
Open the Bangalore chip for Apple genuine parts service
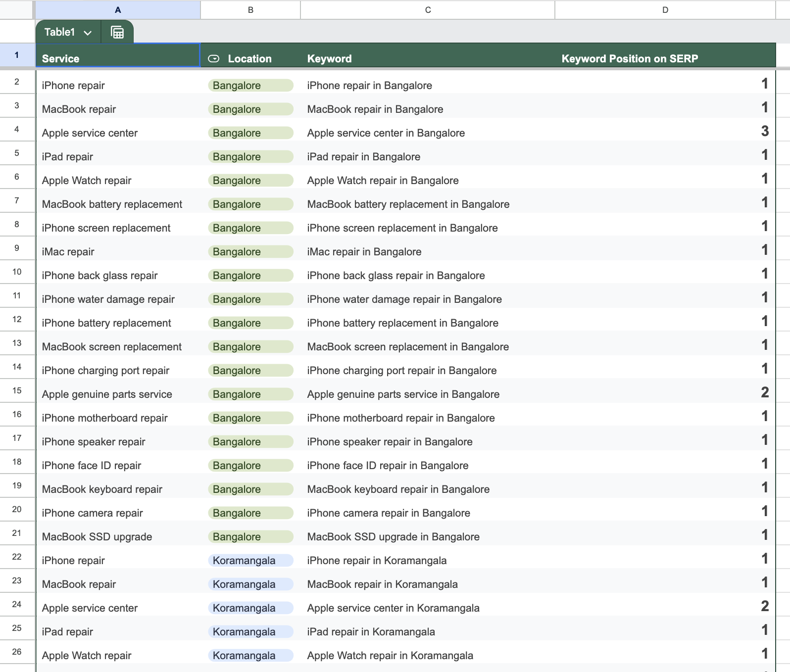250,394
